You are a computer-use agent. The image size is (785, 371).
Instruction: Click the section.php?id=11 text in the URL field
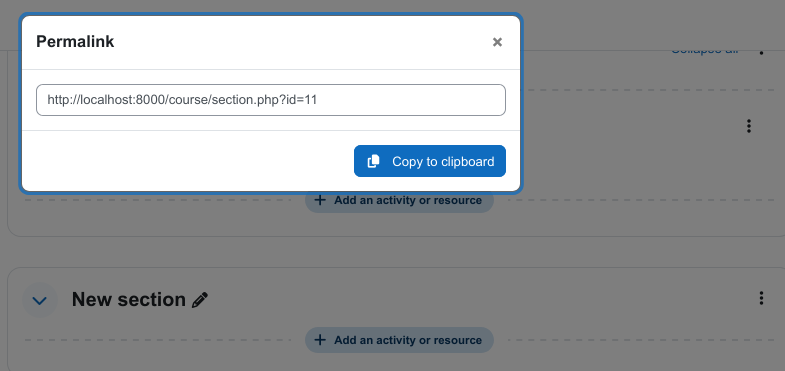(264, 100)
